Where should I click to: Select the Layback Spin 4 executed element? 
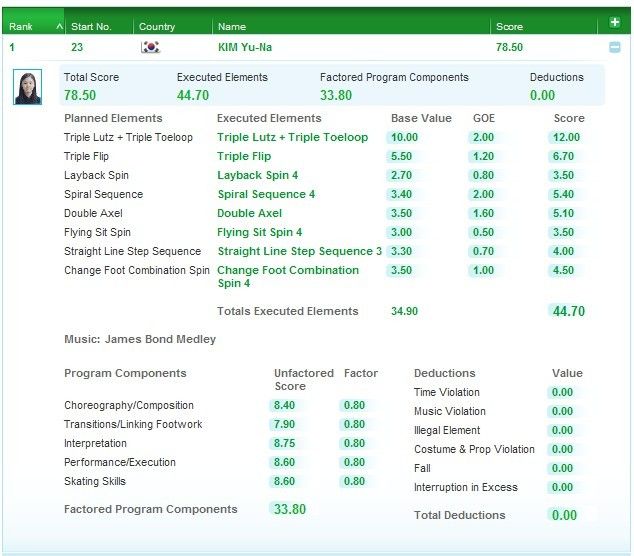pyautogui.click(x=257, y=175)
